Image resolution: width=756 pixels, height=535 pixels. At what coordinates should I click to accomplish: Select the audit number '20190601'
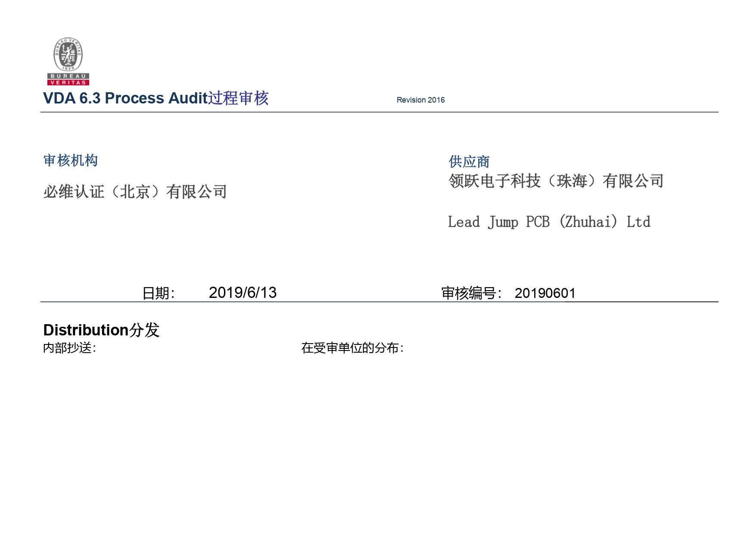click(x=545, y=293)
